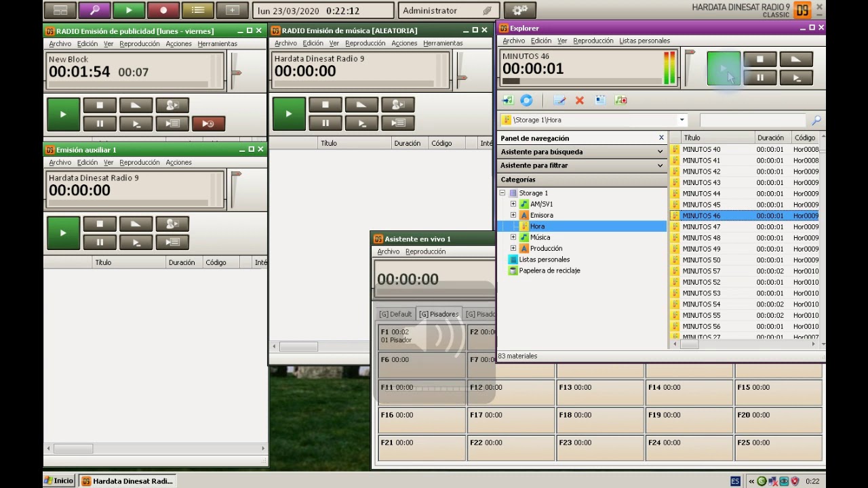Pause playback in publicidad window

100,123
